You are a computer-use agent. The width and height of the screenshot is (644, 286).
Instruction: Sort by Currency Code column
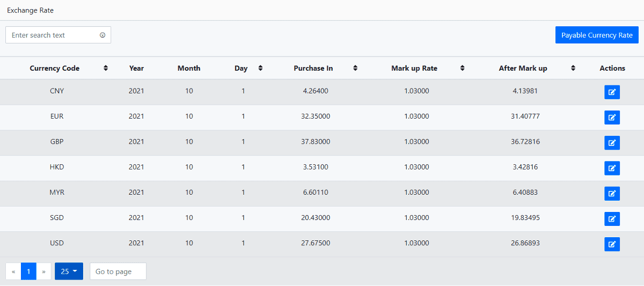(x=106, y=68)
